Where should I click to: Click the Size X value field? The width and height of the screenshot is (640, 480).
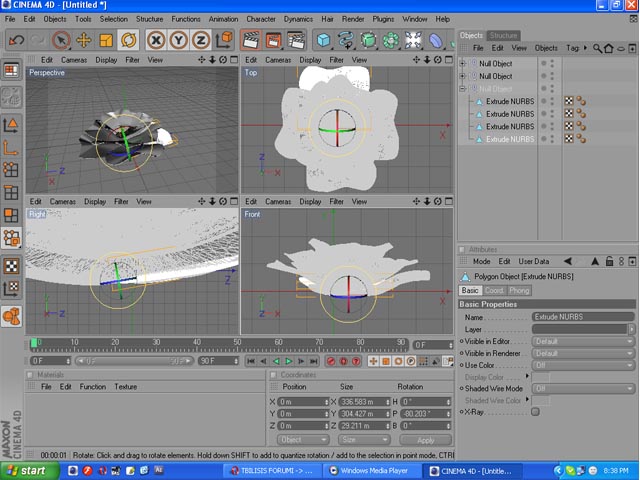[364, 402]
